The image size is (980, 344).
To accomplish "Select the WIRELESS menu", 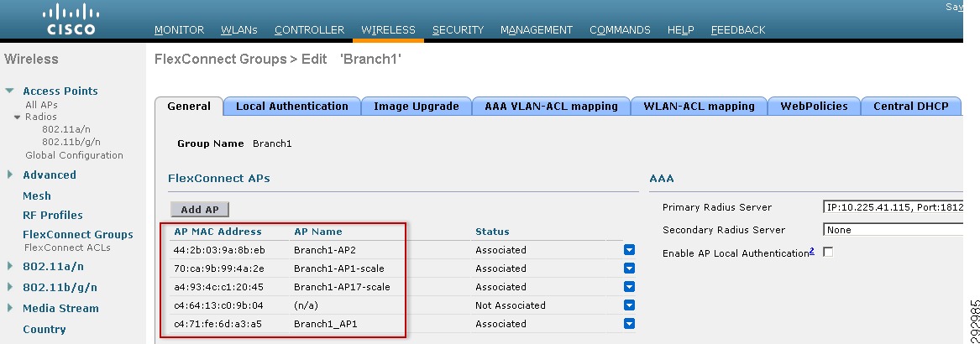I will coord(388,30).
